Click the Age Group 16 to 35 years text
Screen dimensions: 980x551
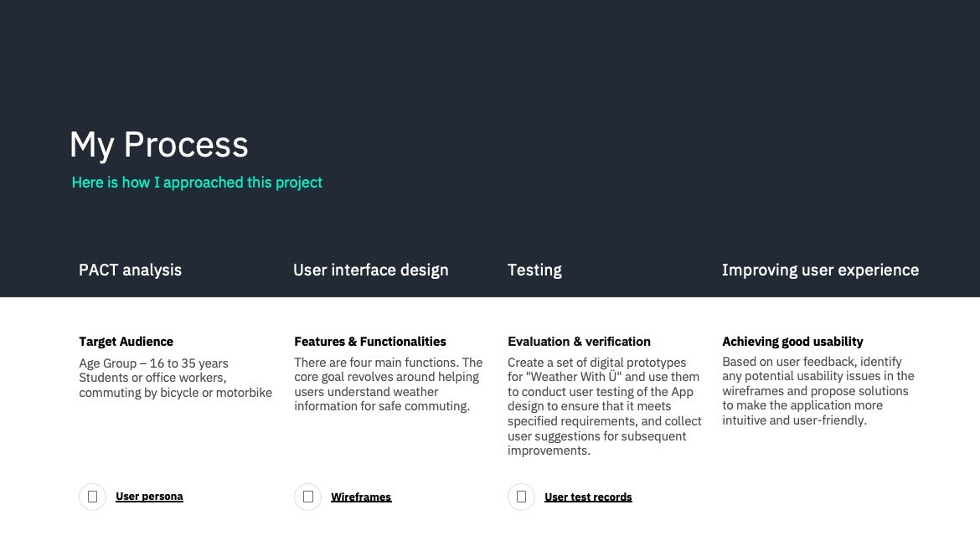(154, 363)
